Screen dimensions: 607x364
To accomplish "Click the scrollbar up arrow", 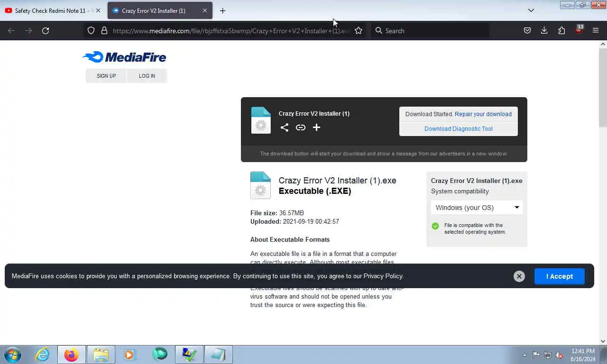I will 603,44.
